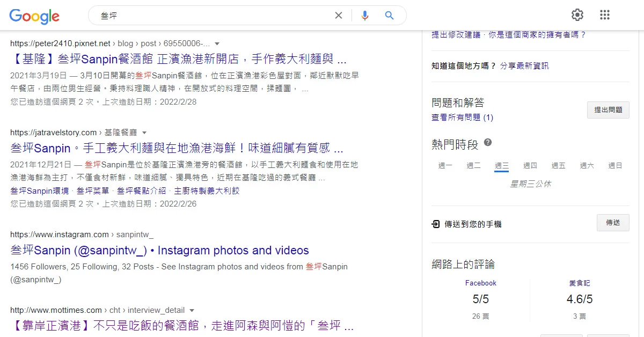Click the www.mottimes.com › cht › interview_detail breadcrumb
Viewport: 644px width, 337px height.
tap(97, 310)
